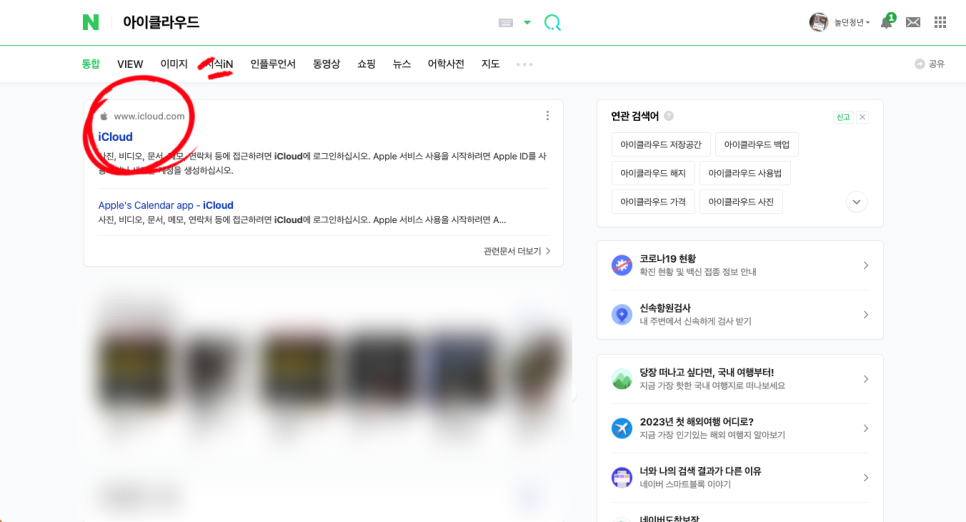Click the 공유 share button

click(x=930, y=64)
